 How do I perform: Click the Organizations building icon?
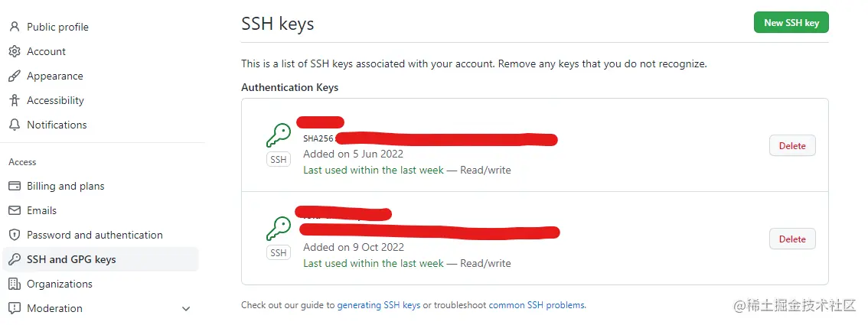(14, 284)
